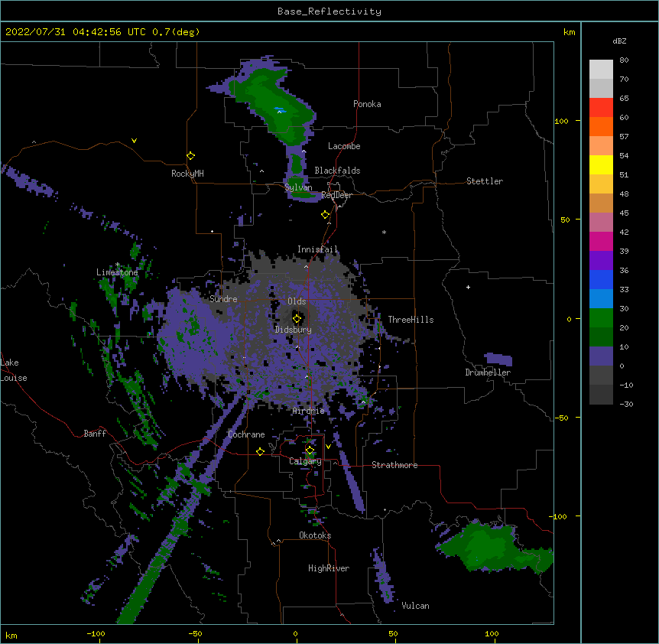Click the magenta 42 dBZ legend swatch
This screenshot has width=659, height=644.
coord(601,241)
